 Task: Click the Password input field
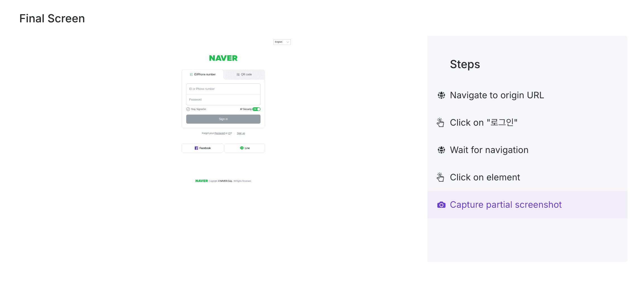pos(223,100)
